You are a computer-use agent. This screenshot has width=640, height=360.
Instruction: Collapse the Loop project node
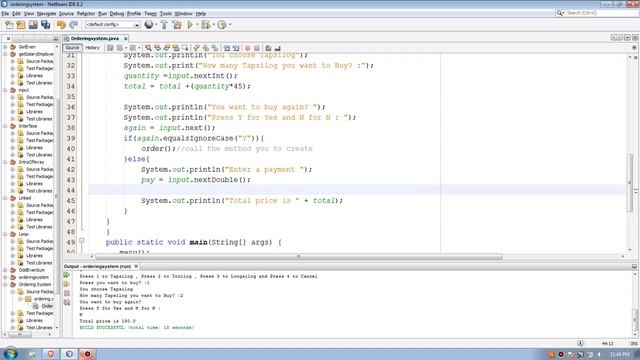click(5, 234)
